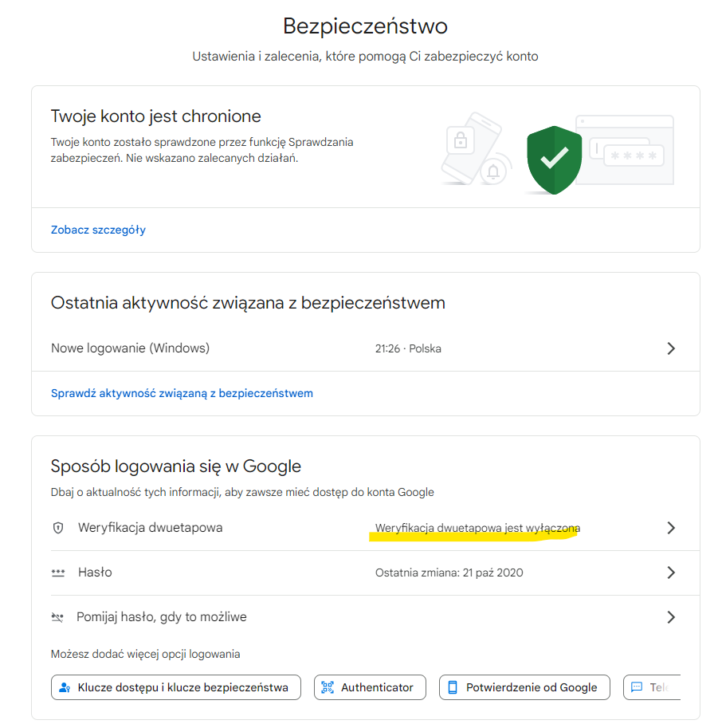This screenshot has width=718, height=728.
Task: Open the Hasło row chevron arrow
Action: (671, 573)
